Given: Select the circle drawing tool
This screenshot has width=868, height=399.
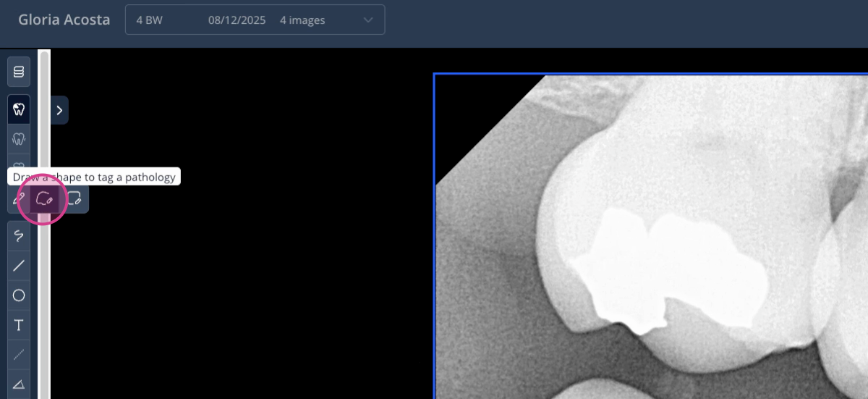Looking at the screenshot, I should tap(19, 295).
